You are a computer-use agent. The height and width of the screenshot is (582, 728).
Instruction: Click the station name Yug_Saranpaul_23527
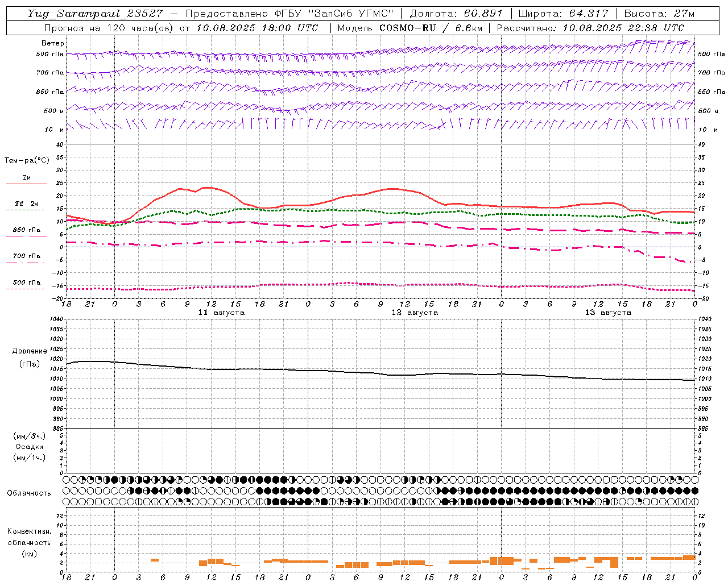pos(95,14)
